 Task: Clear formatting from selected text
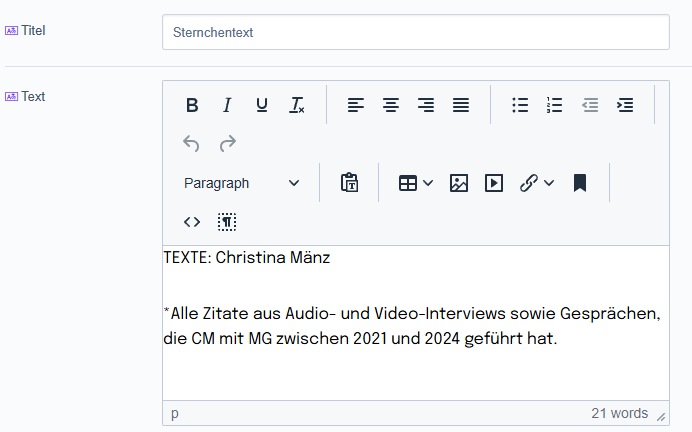[x=296, y=105]
